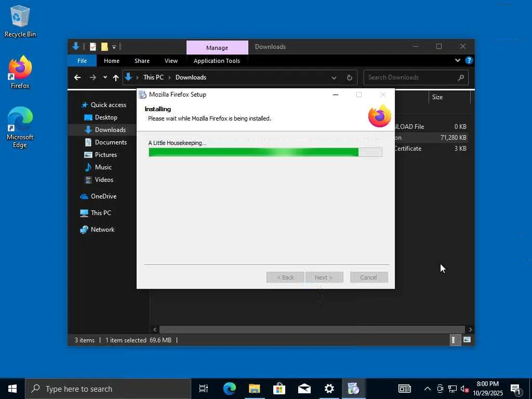Select Network in navigation pane
Image resolution: width=532 pixels, height=399 pixels.
[x=97, y=230]
